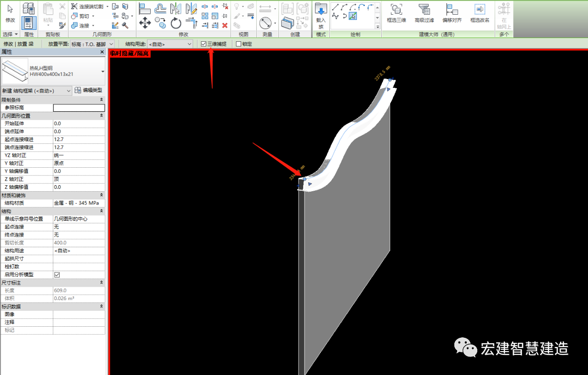Click the 结构材质 value 金属 - 钢 - 345 MPa
This screenshot has width=588, height=375.
[79, 203]
